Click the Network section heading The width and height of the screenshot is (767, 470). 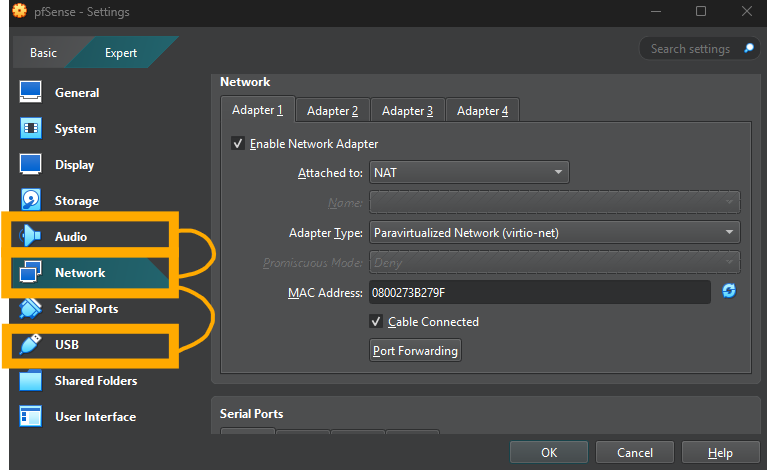click(x=245, y=82)
